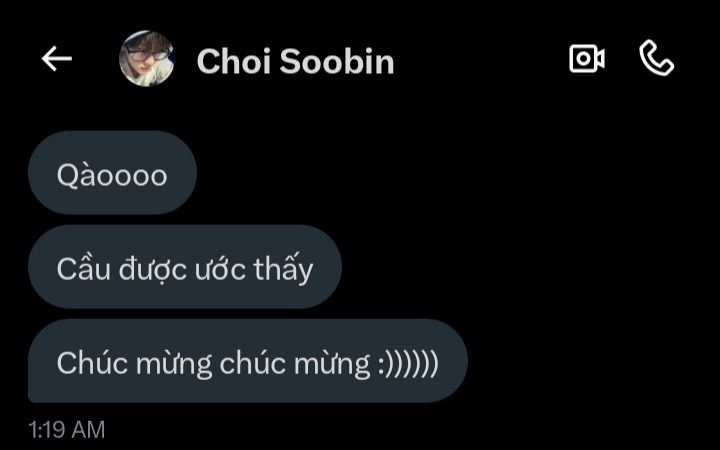Open Choi Soobin's profile picture

[x=147, y=59]
